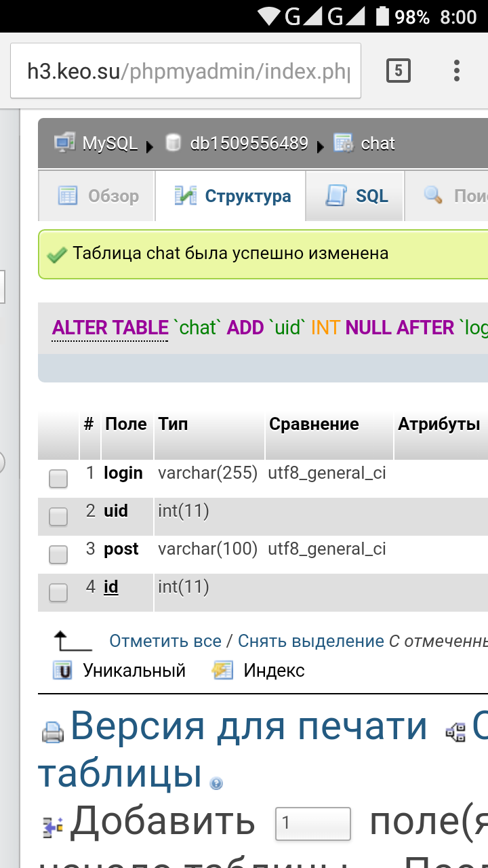Click the Снять выделение link
Viewport: 488px width, 868px height.
311,641
